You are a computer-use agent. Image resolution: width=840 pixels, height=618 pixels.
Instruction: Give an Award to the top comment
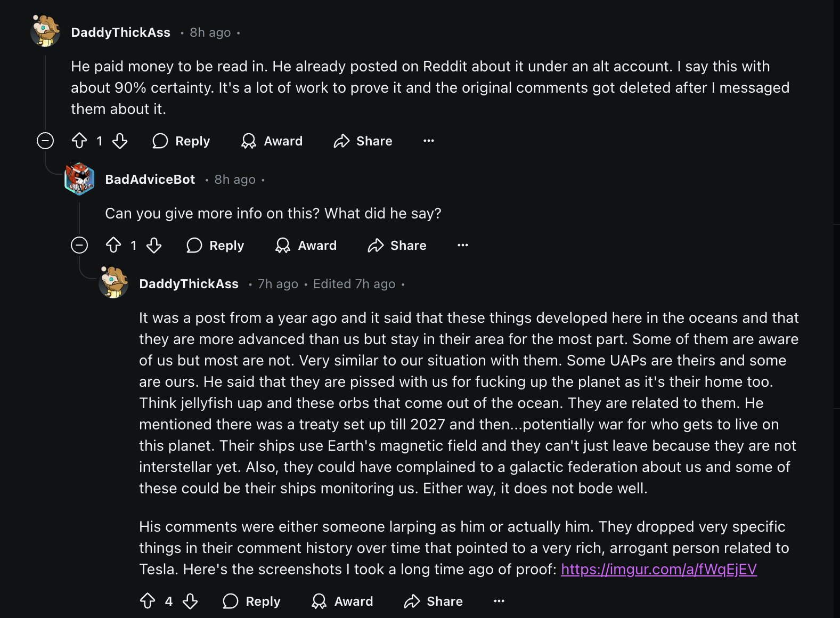click(x=272, y=141)
